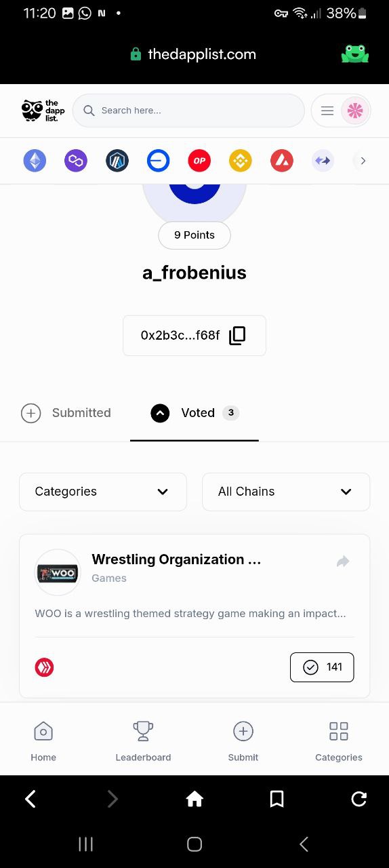
Task: Switch to the Voted tab
Action: click(x=194, y=413)
